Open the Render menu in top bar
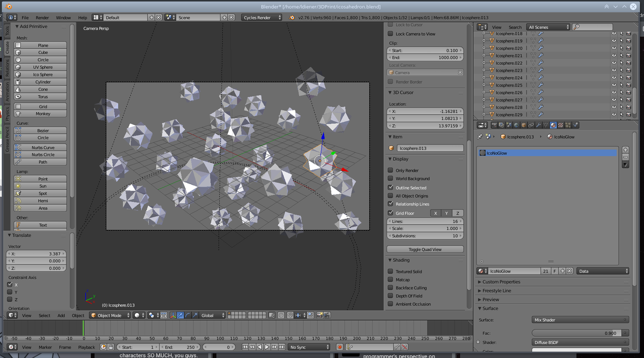 tap(42, 18)
